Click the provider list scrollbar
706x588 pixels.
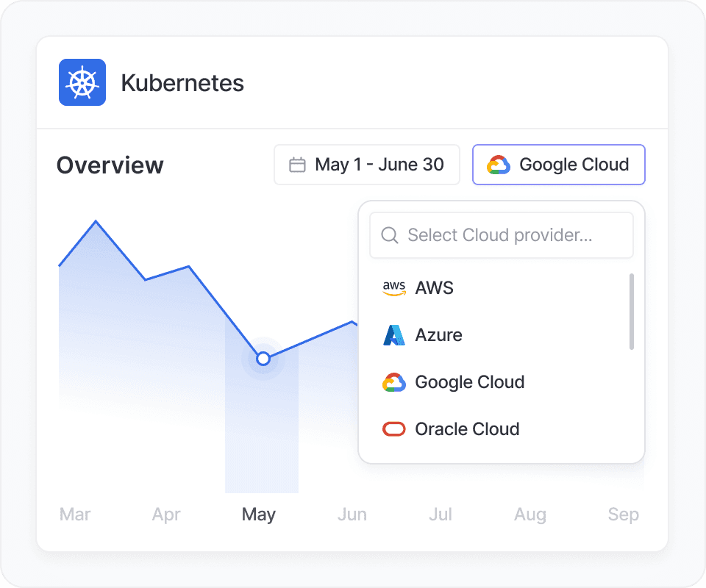click(632, 312)
